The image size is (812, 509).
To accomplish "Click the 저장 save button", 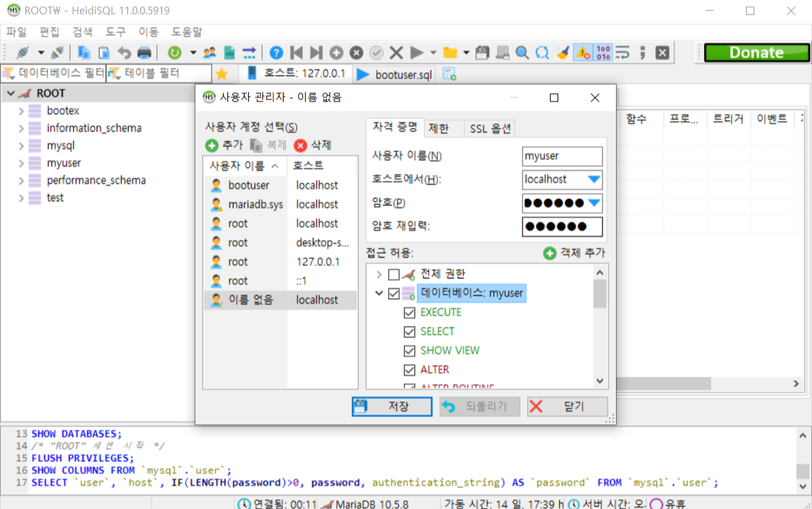I will 392,407.
